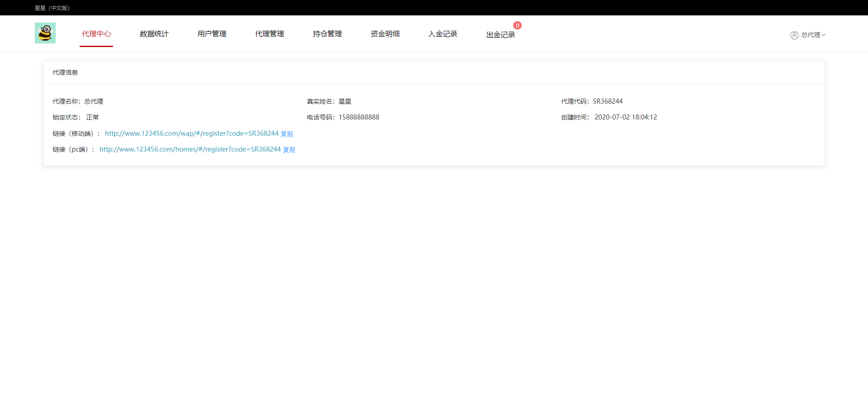Click the user avatar icon beside 总代理

794,35
